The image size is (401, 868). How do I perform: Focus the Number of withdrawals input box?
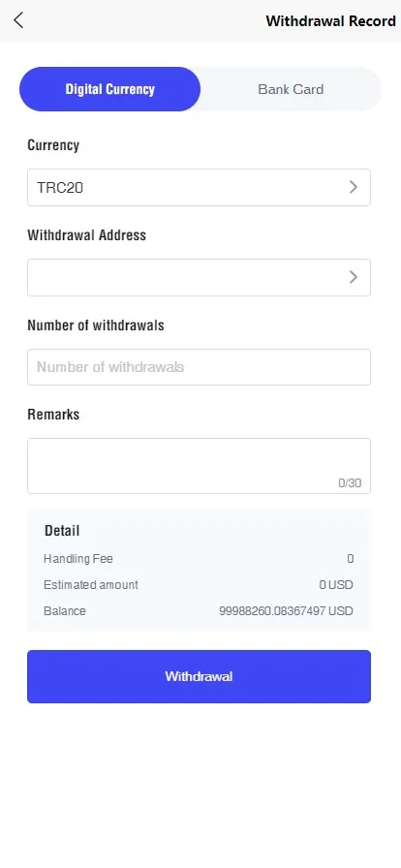pyautogui.click(x=199, y=367)
